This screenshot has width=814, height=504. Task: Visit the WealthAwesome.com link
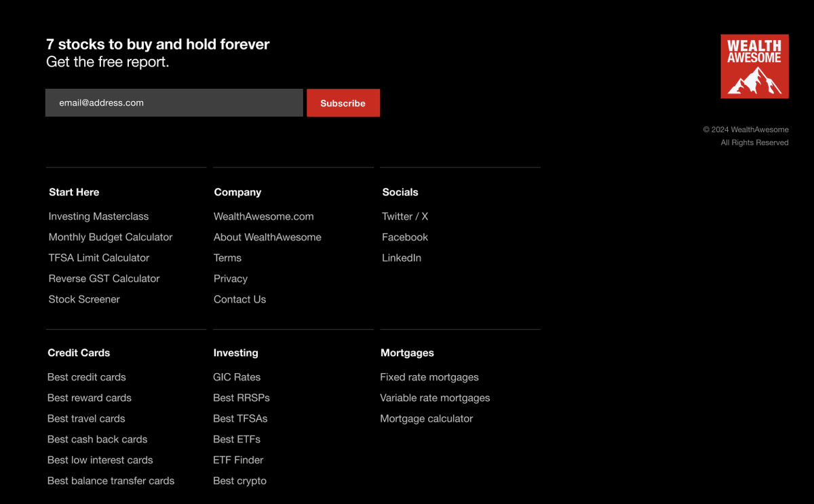(264, 216)
